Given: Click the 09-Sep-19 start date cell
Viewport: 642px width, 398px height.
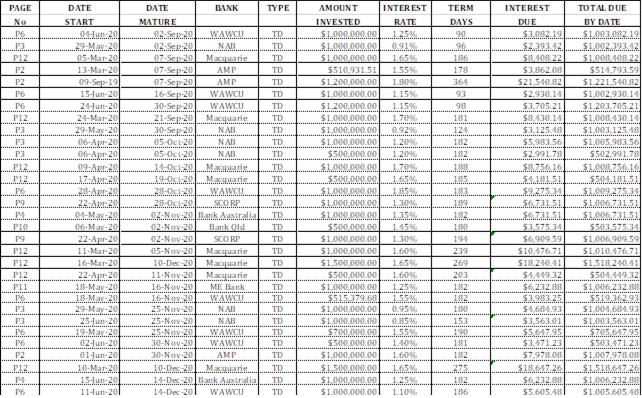Looking at the screenshot, I should [x=80, y=82].
